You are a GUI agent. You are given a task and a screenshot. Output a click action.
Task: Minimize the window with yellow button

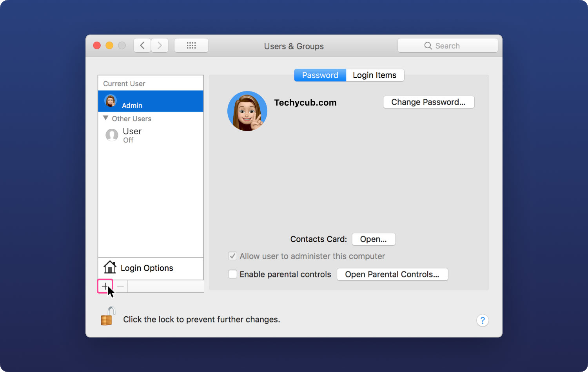pyautogui.click(x=109, y=46)
